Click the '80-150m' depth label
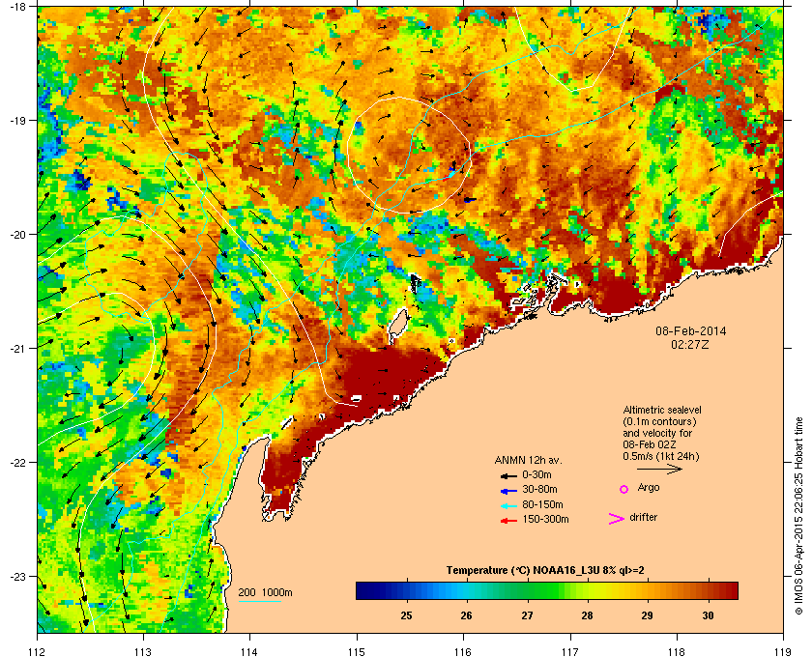The height and width of the screenshot is (657, 812). tap(542, 504)
